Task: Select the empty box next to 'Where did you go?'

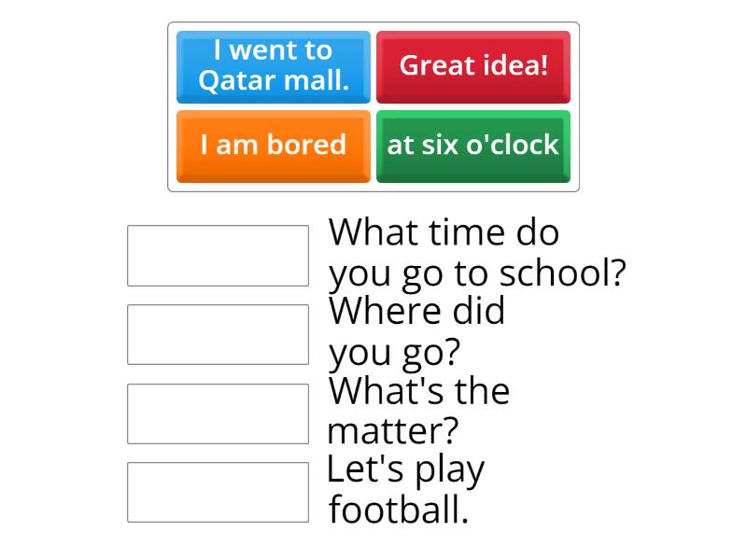Action: (x=218, y=334)
